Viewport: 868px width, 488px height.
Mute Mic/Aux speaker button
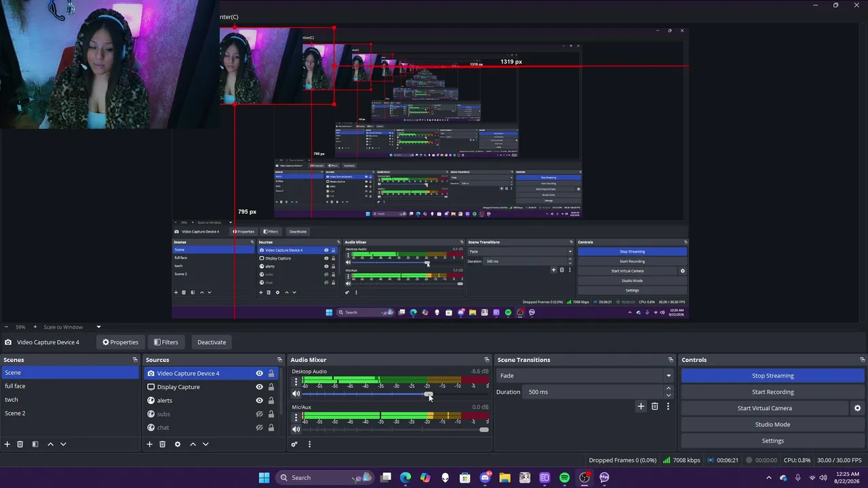click(296, 429)
